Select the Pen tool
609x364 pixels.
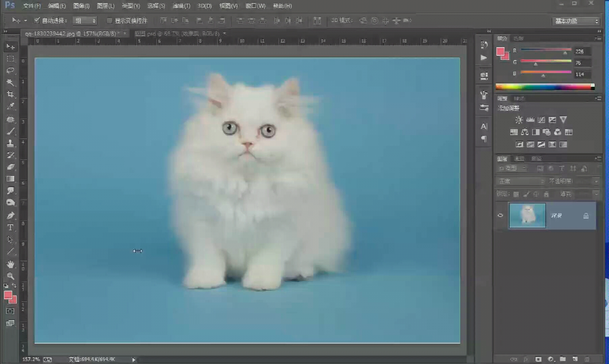pos(10,215)
